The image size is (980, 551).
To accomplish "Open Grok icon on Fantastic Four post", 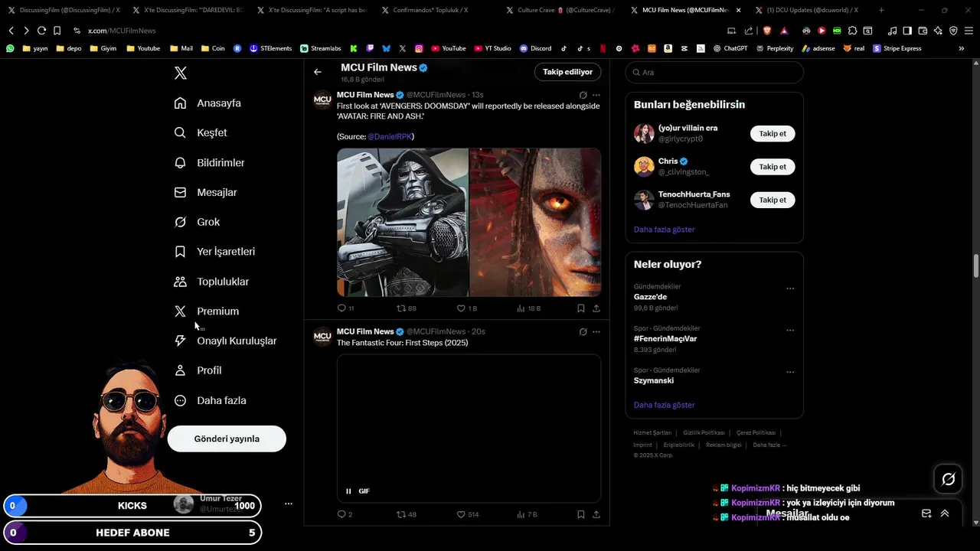I will [x=583, y=332].
